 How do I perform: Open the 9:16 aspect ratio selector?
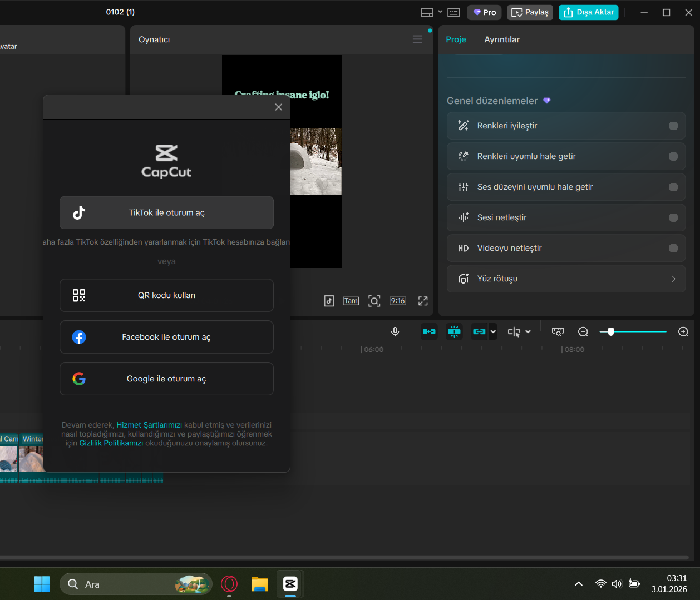click(398, 301)
